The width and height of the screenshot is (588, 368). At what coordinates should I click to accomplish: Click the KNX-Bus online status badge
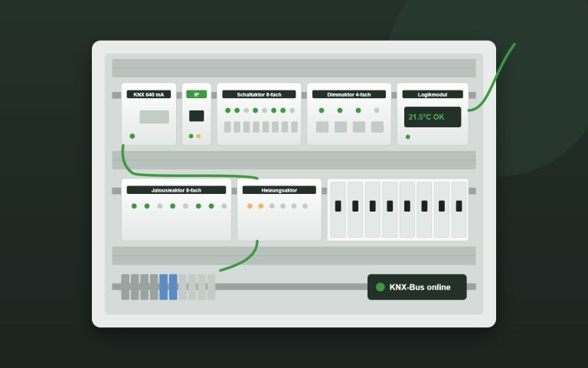tap(417, 287)
